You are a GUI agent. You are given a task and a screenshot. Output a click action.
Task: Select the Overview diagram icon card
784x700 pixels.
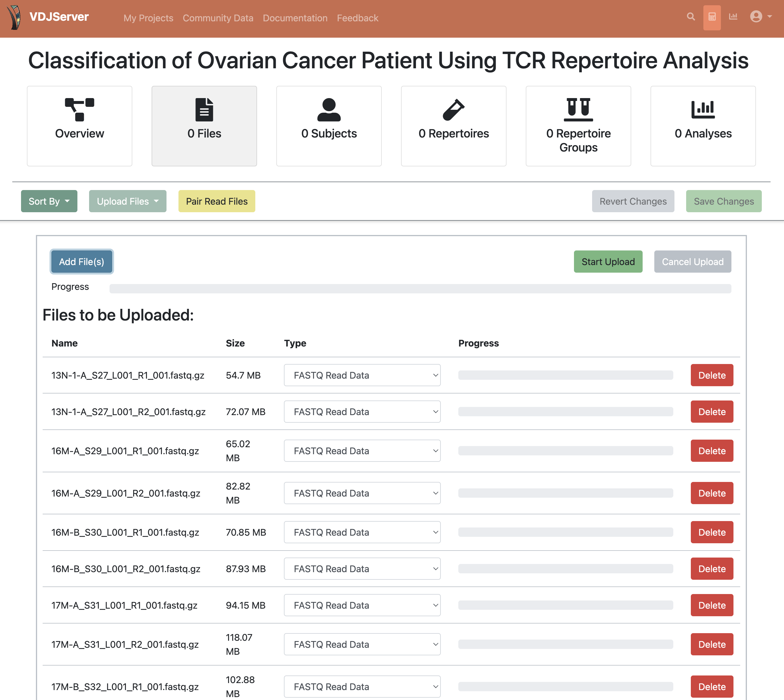tap(80, 126)
